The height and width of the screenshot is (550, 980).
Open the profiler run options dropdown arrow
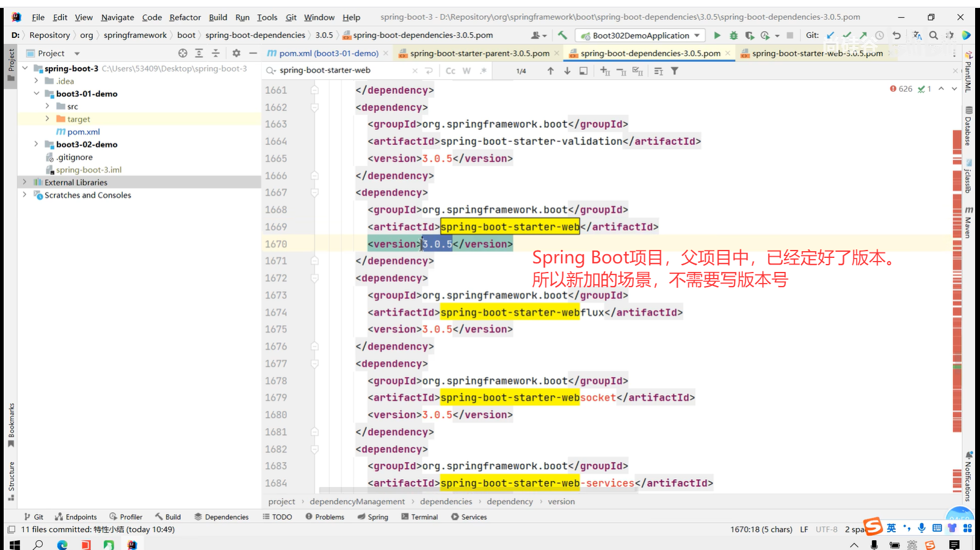coord(777,35)
